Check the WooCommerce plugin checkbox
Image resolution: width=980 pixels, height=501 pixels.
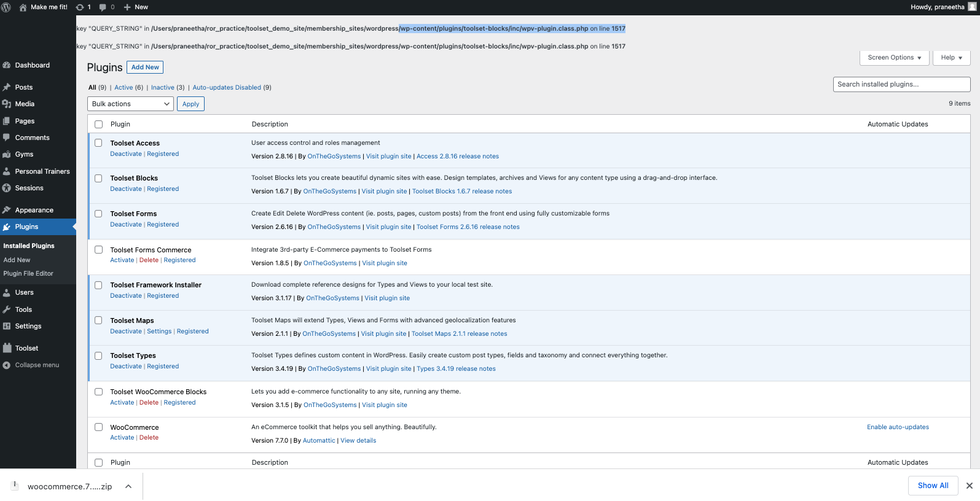pyautogui.click(x=98, y=427)
